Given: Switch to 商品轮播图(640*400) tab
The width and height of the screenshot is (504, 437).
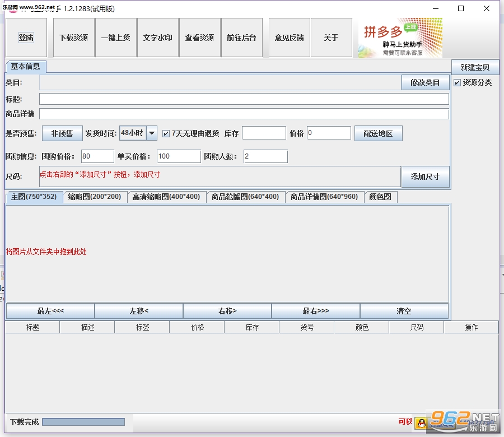Looking at the screenshot, I should click(x=246, y=197).
